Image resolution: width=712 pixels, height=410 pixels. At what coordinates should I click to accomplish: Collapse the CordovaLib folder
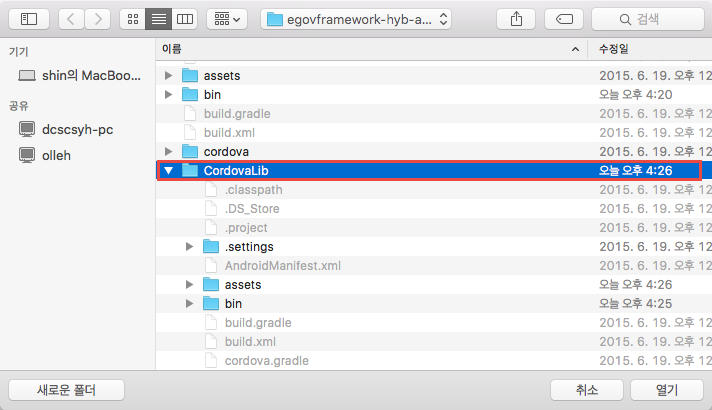[168, 171]
